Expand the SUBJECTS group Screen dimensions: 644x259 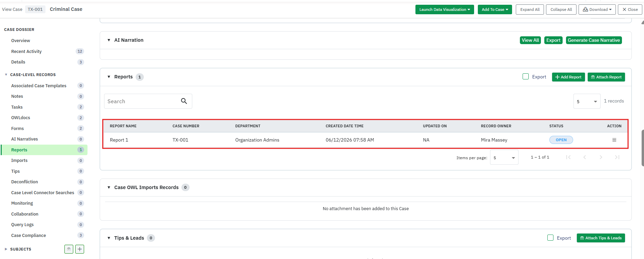6,249
